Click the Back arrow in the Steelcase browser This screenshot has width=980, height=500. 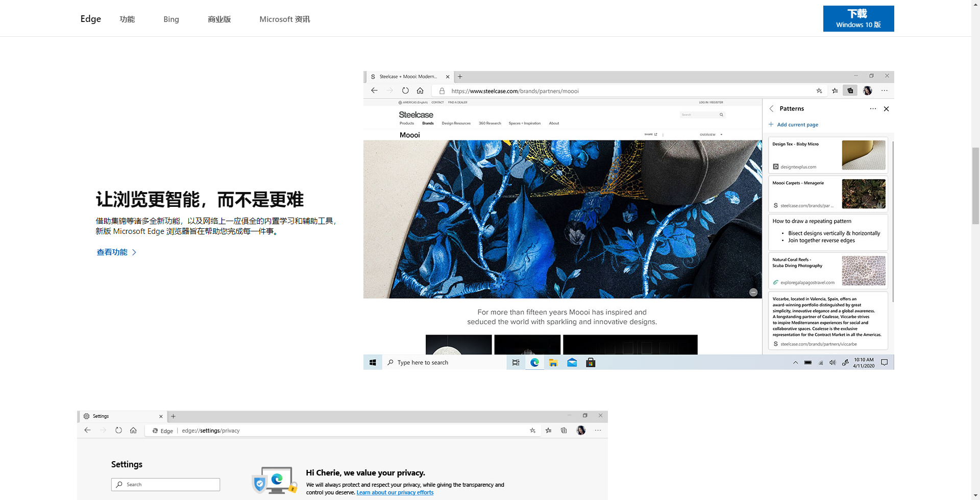(x=374, y=90)
